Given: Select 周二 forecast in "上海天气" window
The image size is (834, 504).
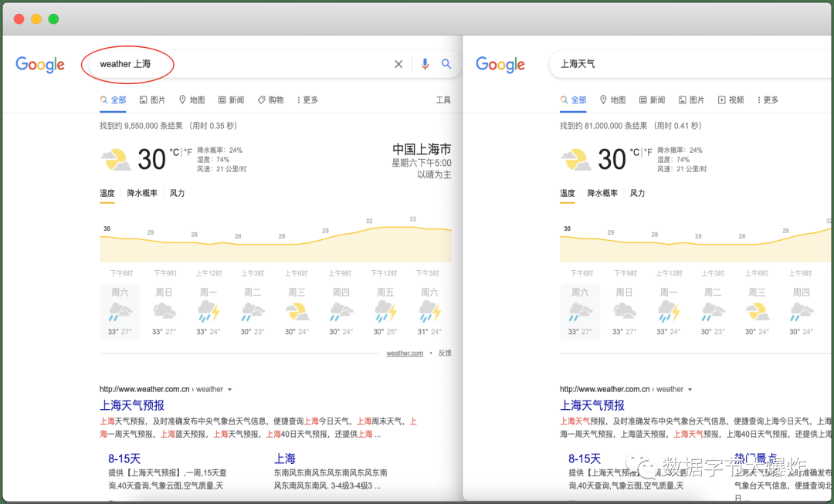Looking at the screenshot, I should 713,312.
